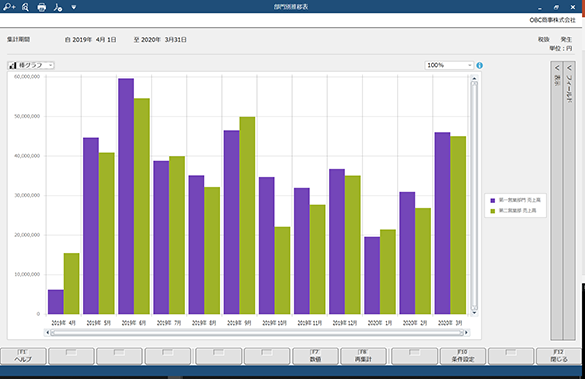
Task: Open the 100% zoom dropdown
Action: 449,65
